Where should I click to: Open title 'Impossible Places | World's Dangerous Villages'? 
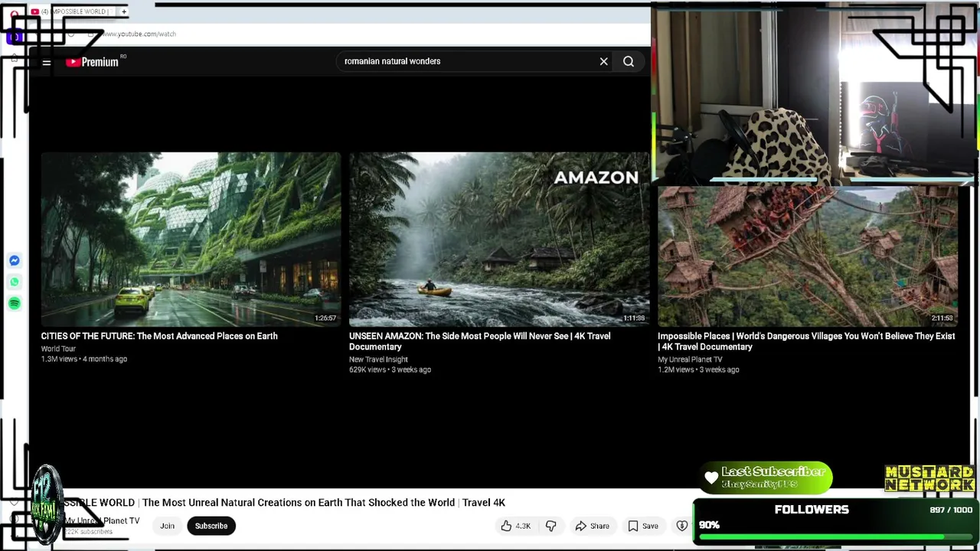806,341
